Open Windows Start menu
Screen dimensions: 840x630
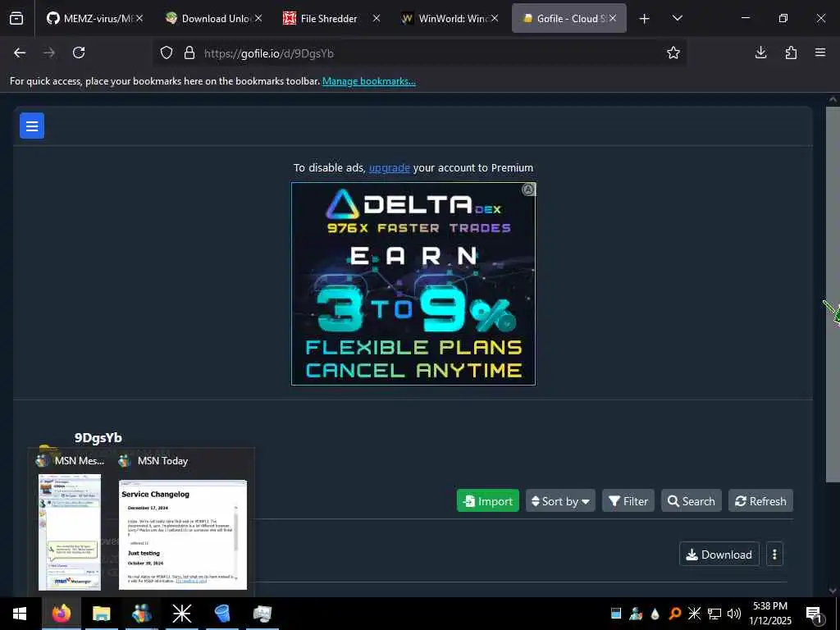pyautogui.click(x=20, y=614)
